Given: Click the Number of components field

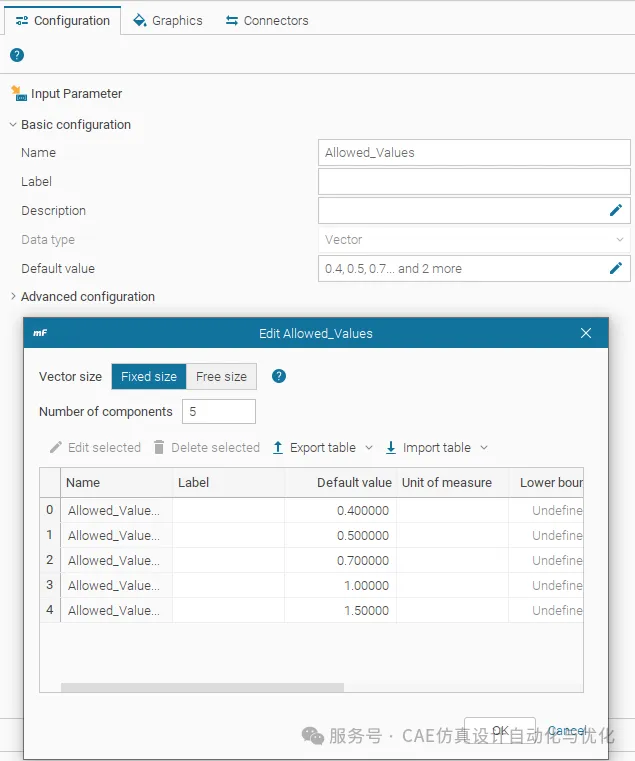Looking at the screenshot, I should click(x=219, y=412).
